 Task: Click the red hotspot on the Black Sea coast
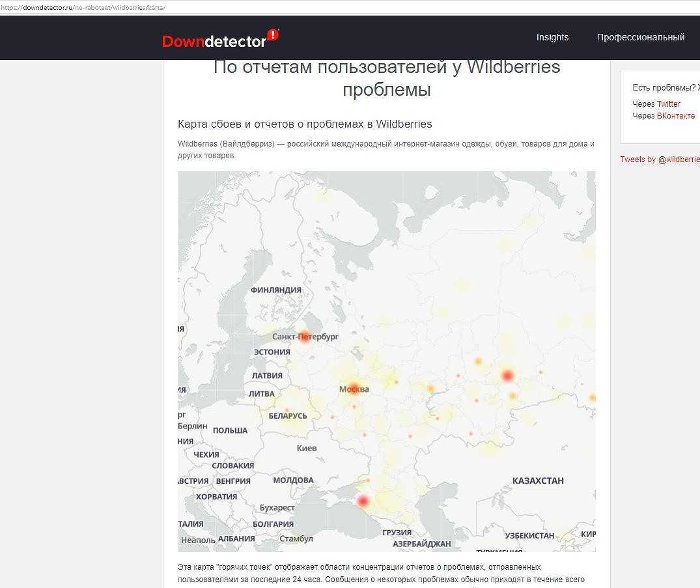point(363,501)
